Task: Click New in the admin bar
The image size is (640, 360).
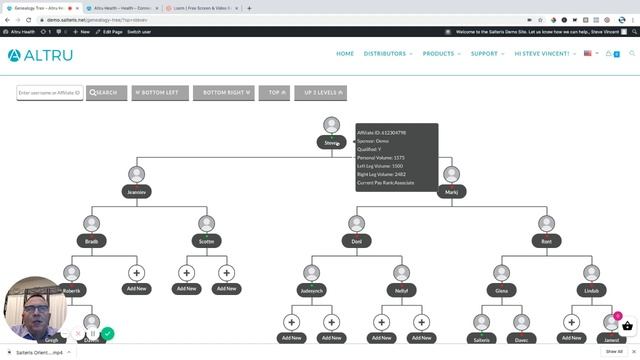Action: (81, 32)
